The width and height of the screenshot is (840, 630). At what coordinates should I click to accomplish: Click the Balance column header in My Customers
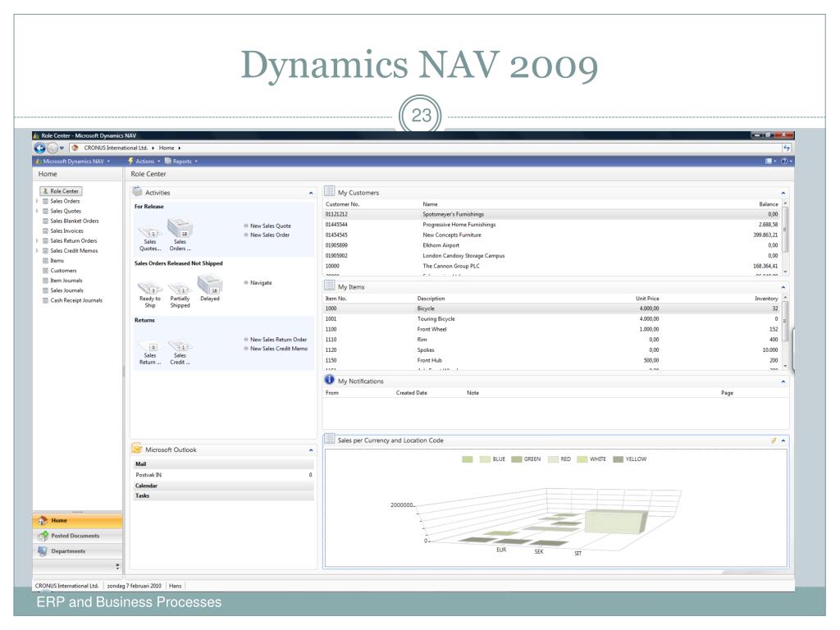(x=768, y=204)
